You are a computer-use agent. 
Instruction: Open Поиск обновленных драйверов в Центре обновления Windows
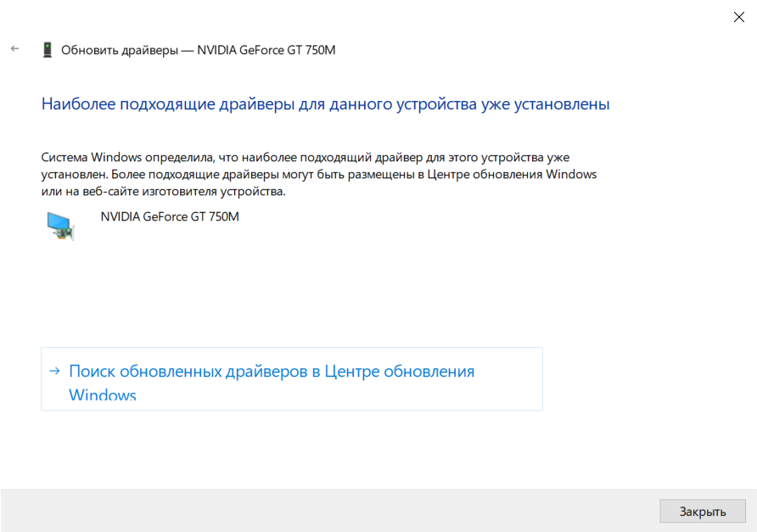click(x=292, y=379)
